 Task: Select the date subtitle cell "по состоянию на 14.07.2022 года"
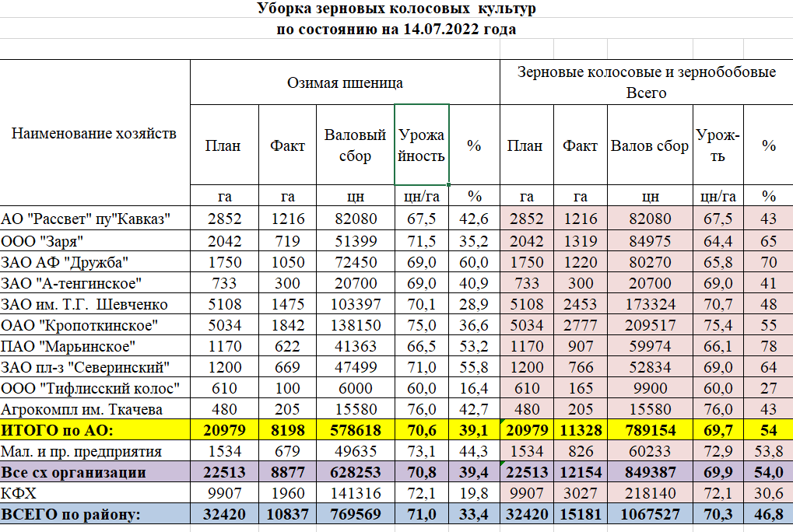396,30
